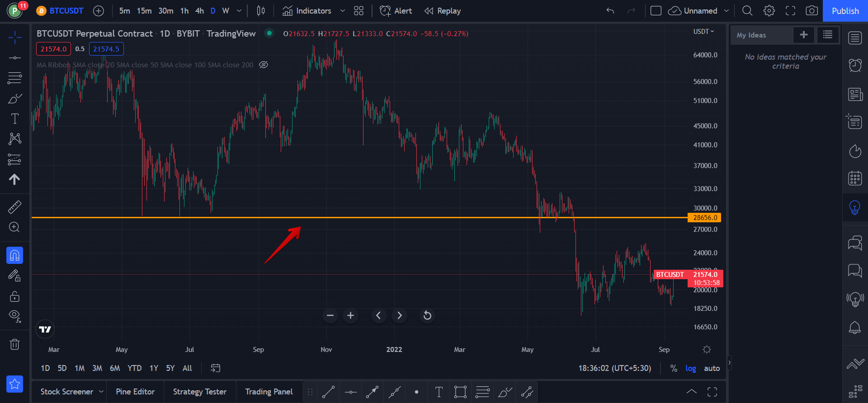
Task: Add a new idea with plus button
Action: pyautogui.click(x=804, y=35)
